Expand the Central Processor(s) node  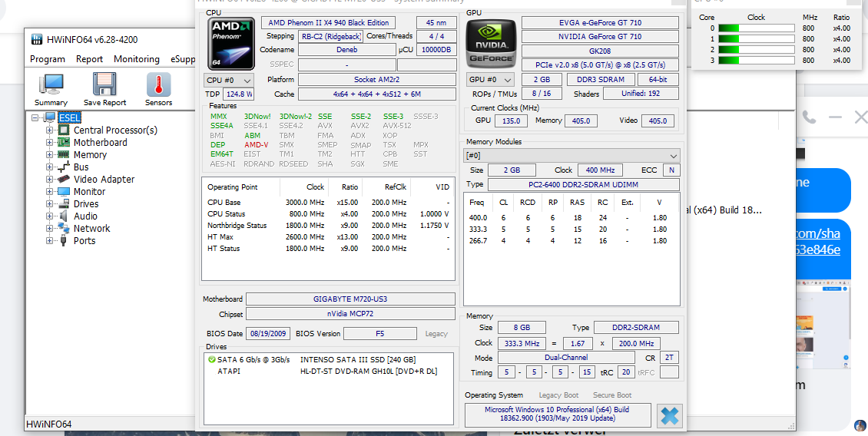pos(50,130)
